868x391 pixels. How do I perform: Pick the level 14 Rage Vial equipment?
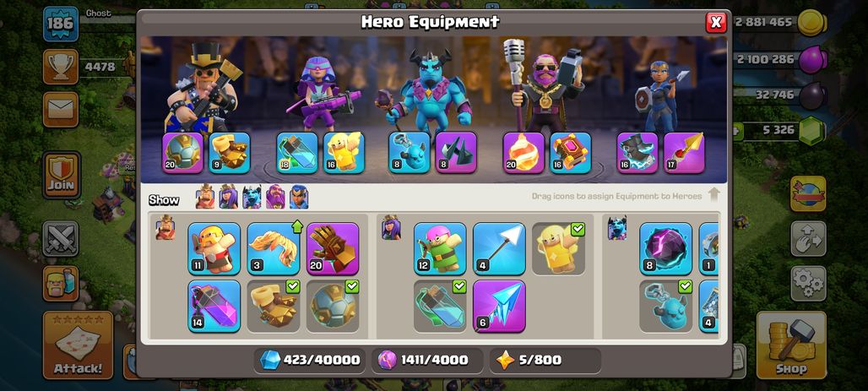[x=214, y=306]
